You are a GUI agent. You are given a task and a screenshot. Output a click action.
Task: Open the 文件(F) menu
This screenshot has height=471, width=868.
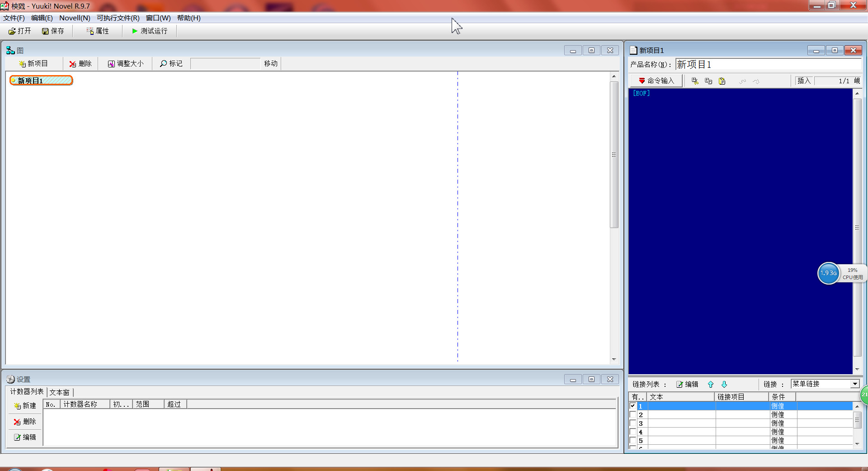14,18
